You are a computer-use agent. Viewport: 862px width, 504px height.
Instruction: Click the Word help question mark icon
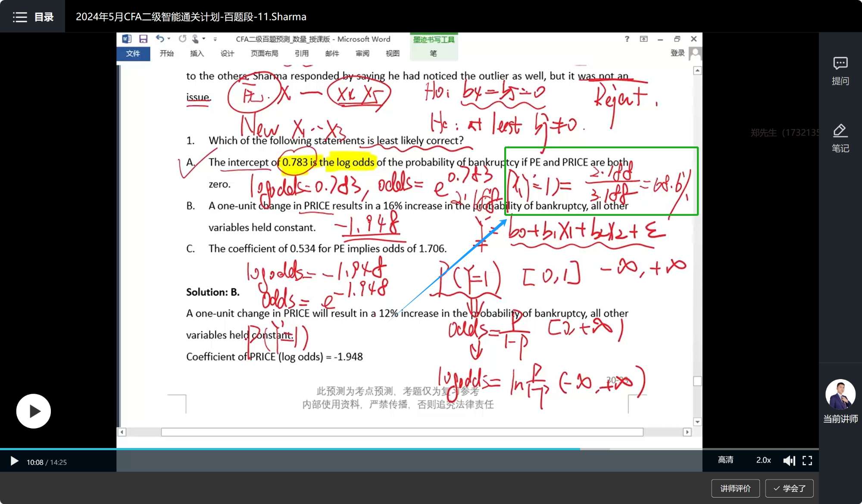[627, 39]
